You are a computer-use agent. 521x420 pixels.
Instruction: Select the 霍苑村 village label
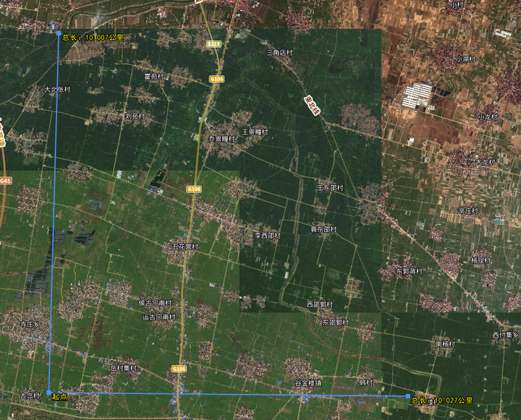click(x=154, y=77)
